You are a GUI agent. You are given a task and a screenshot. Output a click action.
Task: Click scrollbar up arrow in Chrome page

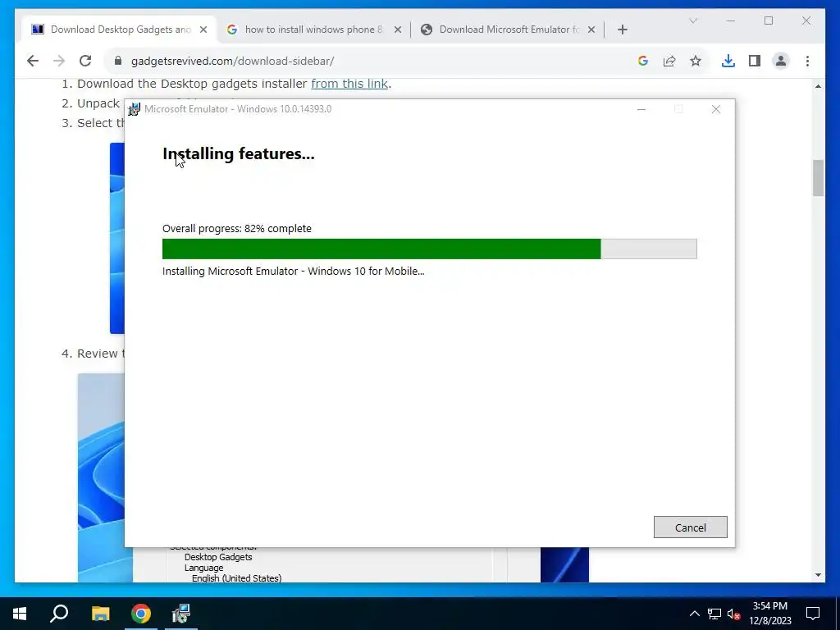point(818,85)
